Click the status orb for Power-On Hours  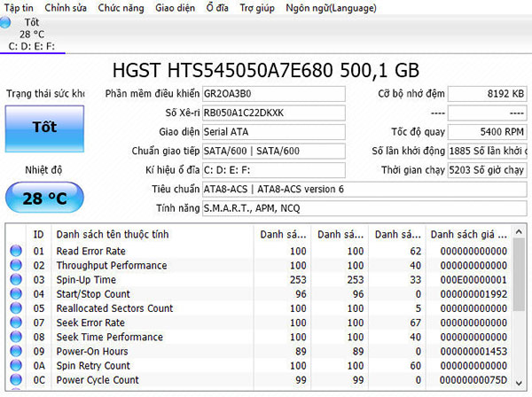(x=15, y=351)
